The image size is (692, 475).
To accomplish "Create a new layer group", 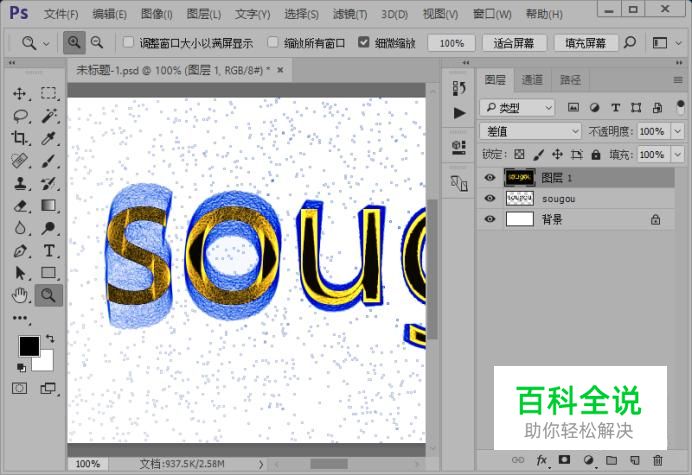I will pyautogui.click(x=611, y=460).
